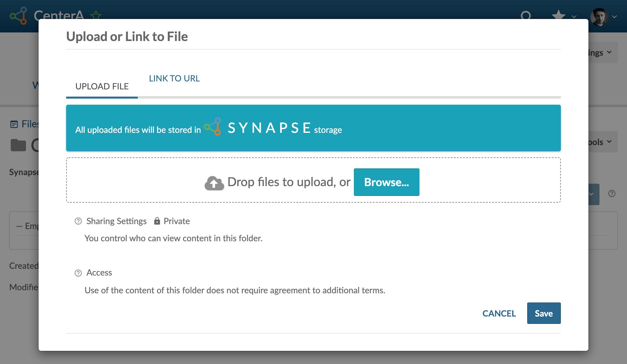Click the Synapse logo in header
Screen dimensions: 627x364
point(18,15)
